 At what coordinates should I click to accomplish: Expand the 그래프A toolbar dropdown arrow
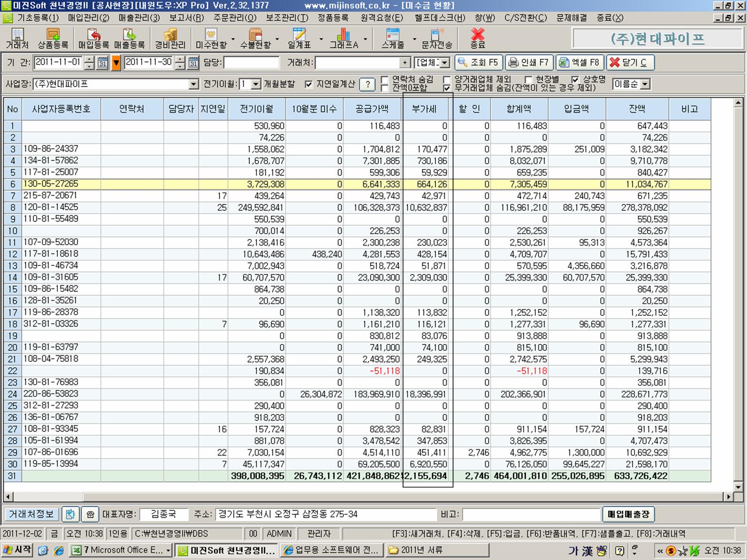[x=365, y=39]
